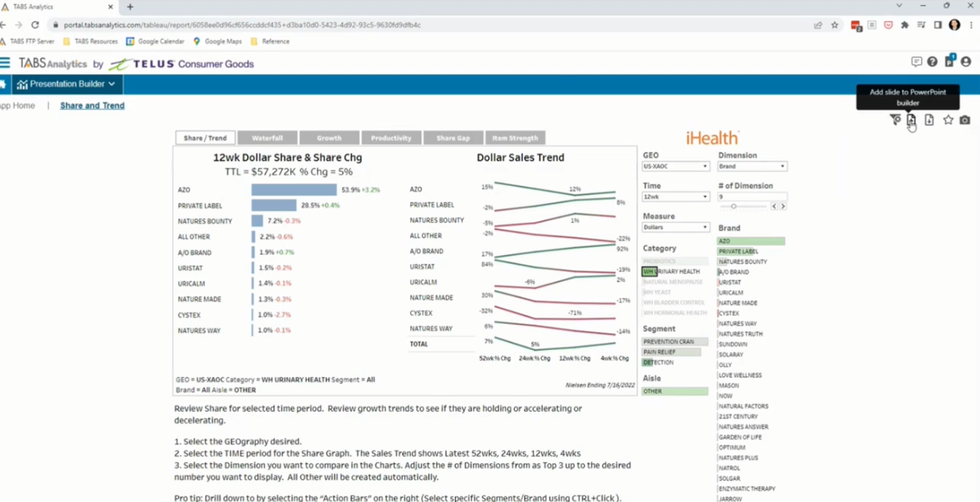980x502 pixels.
Task: Open a new browser tab
Action: (130, 7)
